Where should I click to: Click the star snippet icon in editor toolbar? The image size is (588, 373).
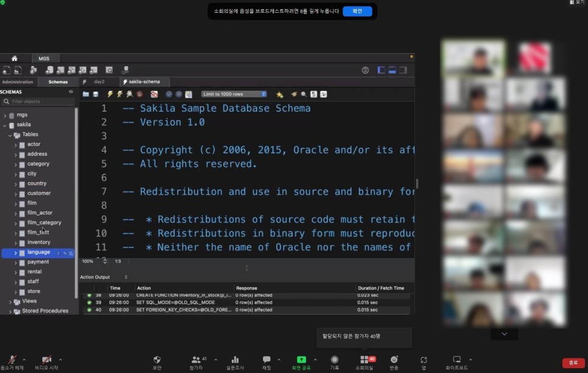tap(279, 94)
